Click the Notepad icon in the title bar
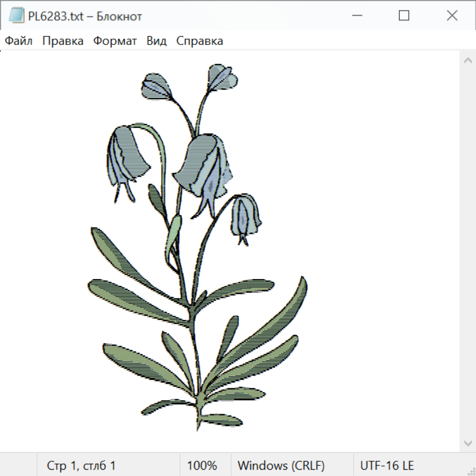Viewport: 476px width, 476px height. tap(16, 16)
